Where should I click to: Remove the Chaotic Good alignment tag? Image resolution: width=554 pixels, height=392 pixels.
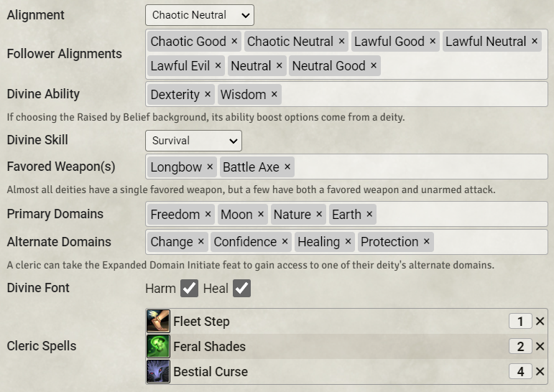point(234,42)
